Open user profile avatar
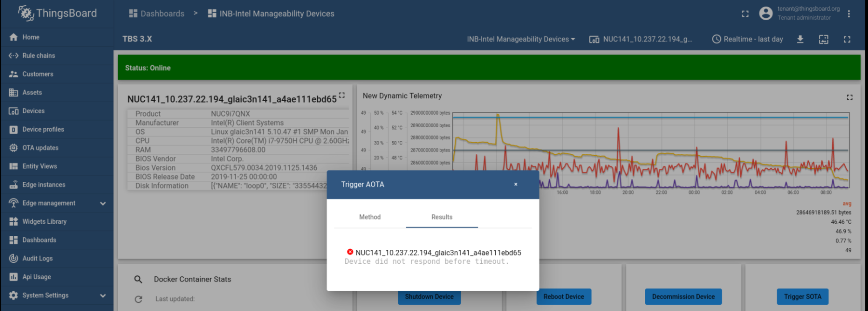868x311 pixels. pyautogui.click(x=766, y=13)
